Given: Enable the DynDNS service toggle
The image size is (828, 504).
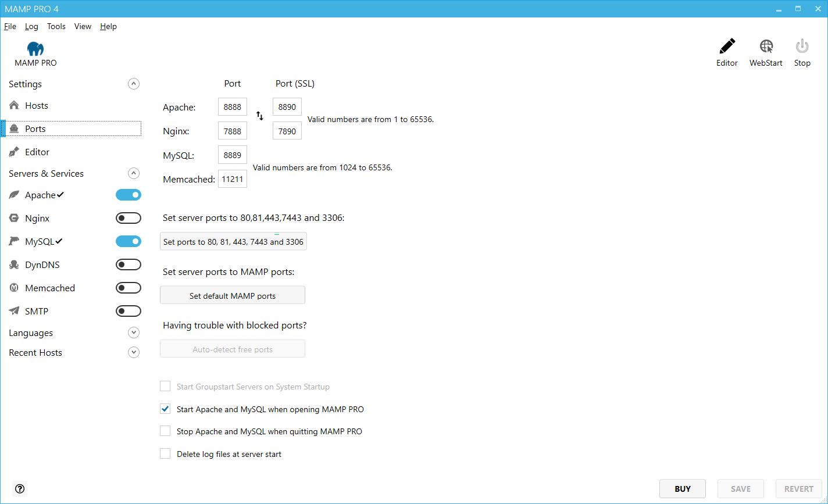Looking at the screenshot, I should coord(129,264).
